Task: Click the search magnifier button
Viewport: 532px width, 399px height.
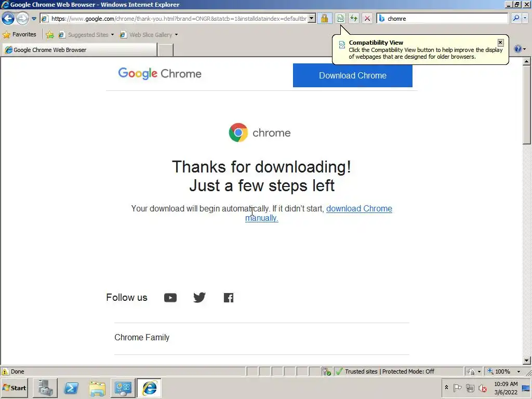Action: pos(516,18)
